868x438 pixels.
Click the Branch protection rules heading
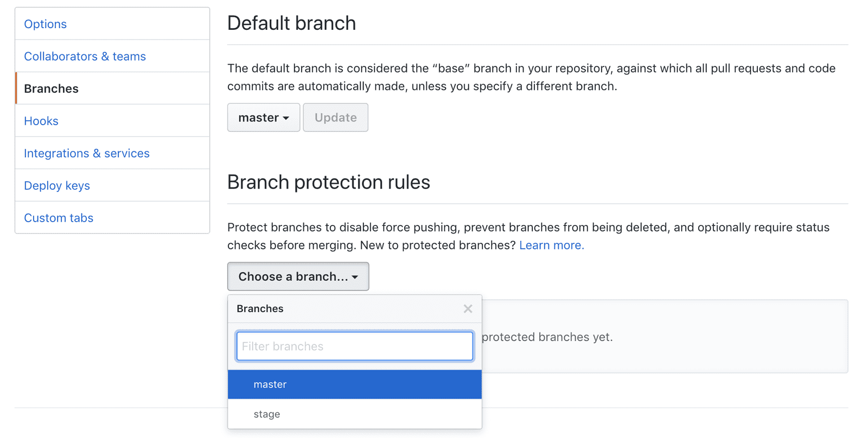point(328,182)
